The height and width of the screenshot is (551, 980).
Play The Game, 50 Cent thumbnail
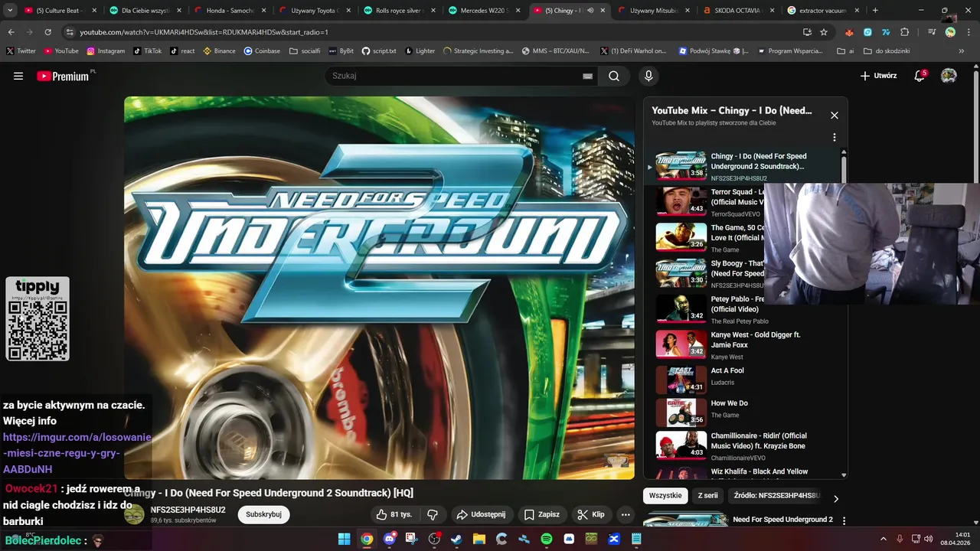tap(681, 236)
